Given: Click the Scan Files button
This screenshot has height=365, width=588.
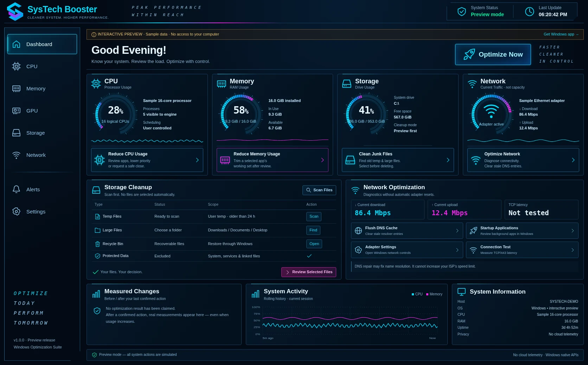Looking at the screenshot, I should (x=319, y=190).
